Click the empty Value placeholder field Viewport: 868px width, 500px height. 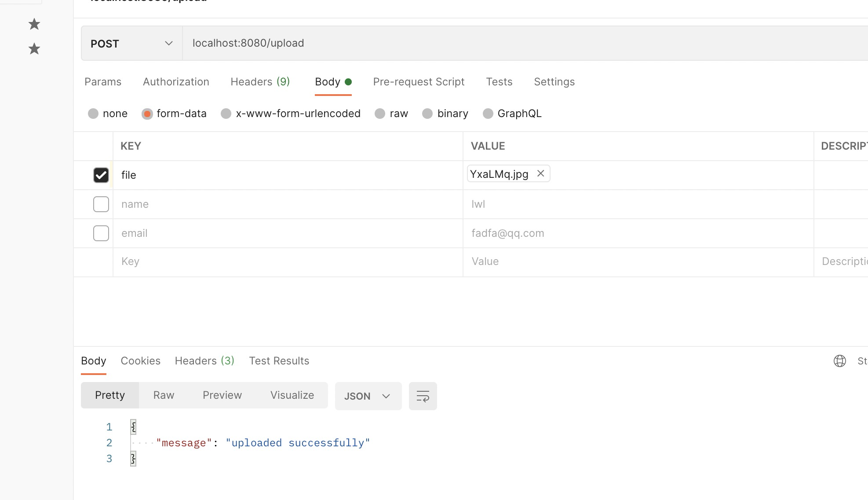pos(638,261)
